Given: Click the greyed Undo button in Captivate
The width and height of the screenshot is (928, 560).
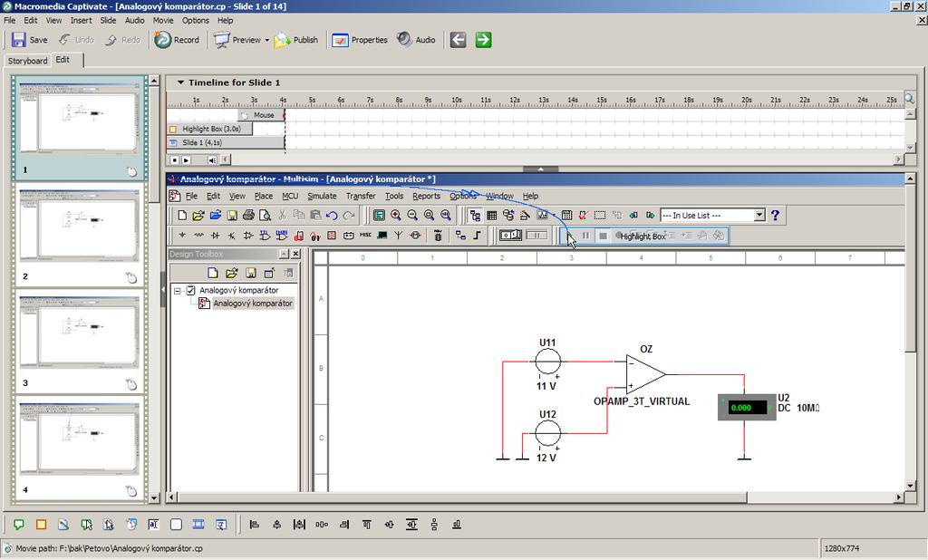Looking at the screenshot, I should coord(76,40).
